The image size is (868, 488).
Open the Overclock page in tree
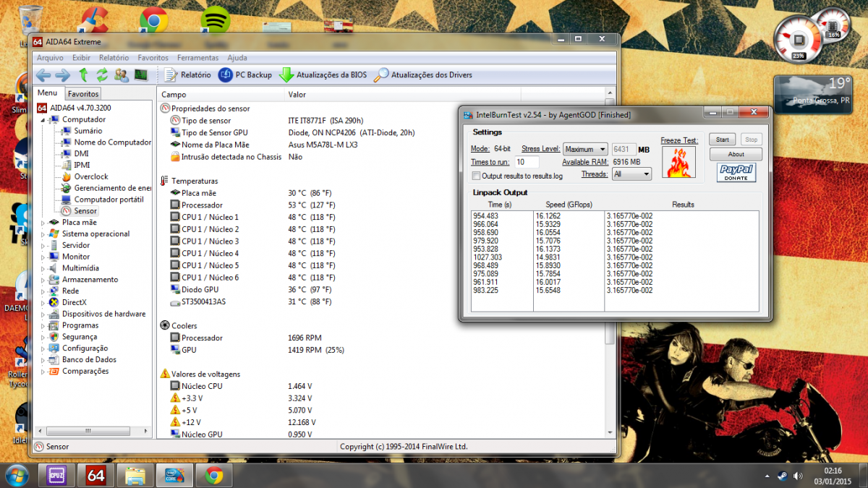90,176
